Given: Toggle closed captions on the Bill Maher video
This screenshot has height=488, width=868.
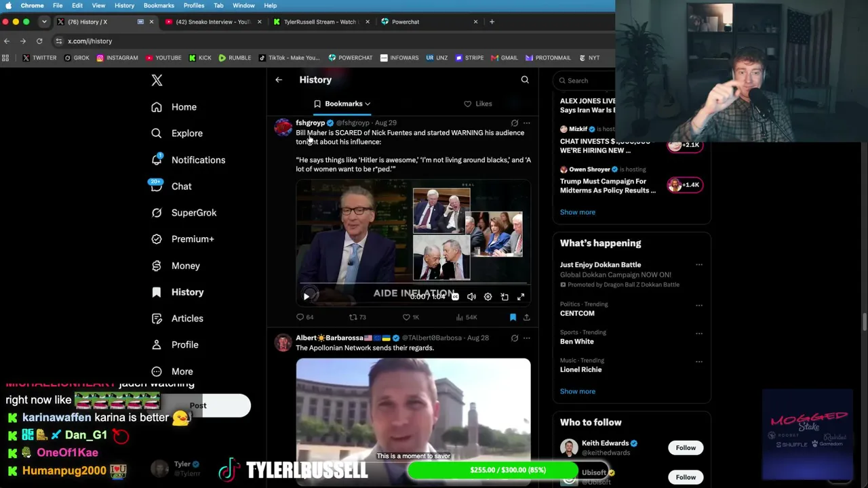Looking at the screenshot, I should click(455, 297).
